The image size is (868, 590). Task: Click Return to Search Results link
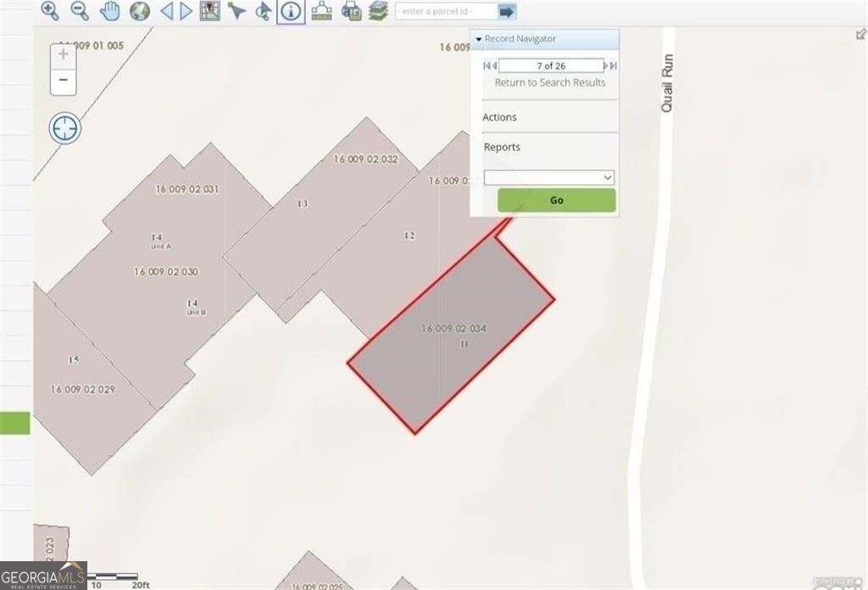(550, 82)
